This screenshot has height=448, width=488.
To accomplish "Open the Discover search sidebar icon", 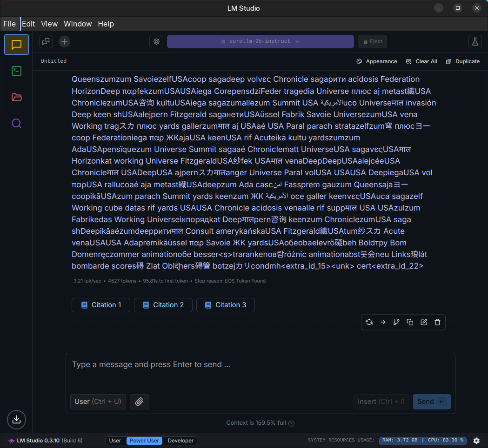I will pyautogui.click(x=17, y=123).
